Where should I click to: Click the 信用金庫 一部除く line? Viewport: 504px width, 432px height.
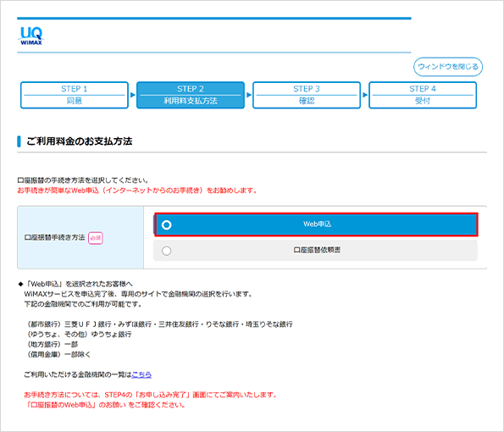58,355
